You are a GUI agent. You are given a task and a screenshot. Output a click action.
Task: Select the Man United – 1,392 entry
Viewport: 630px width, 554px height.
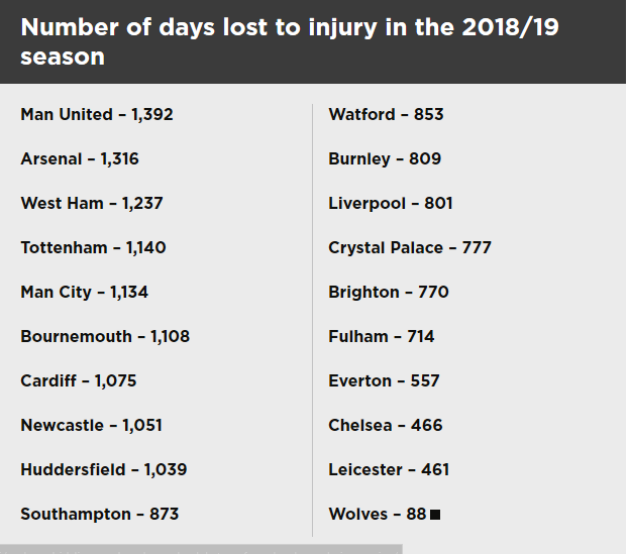[97, 115]
